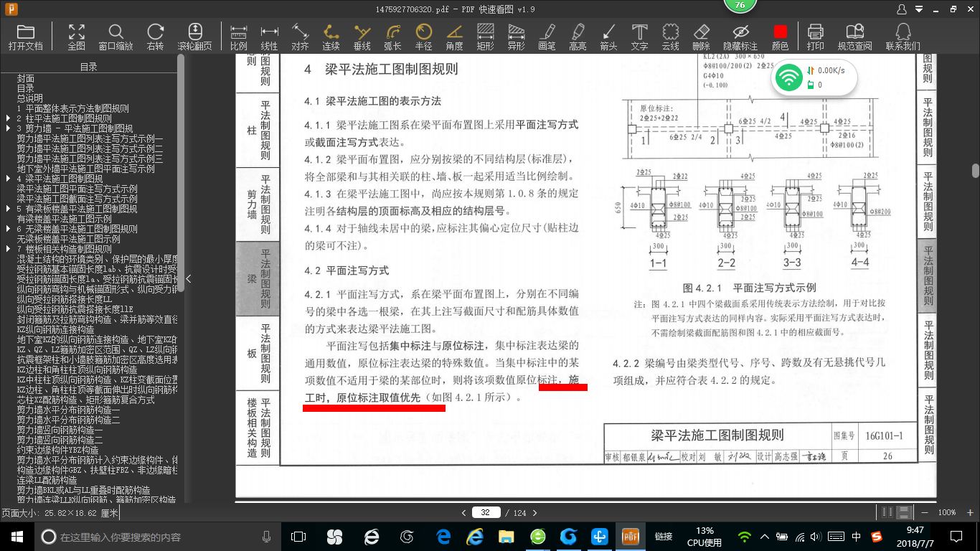980x551 pixels.
Task: Select the 垂线 perpendicular line tool
Action: (x=362, y=37)
